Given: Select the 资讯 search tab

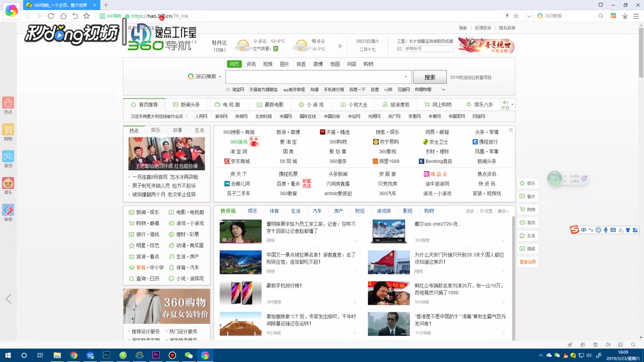Looking at the screenshot, I should (251, 64).
